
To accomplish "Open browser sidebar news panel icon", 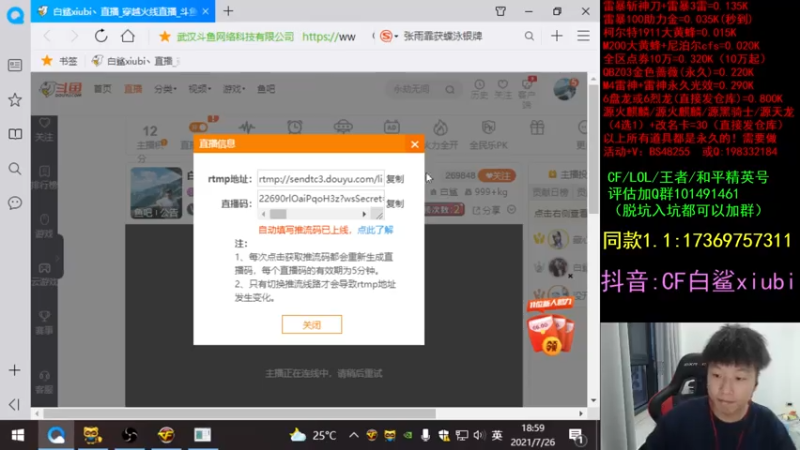I will pos(15,65).
